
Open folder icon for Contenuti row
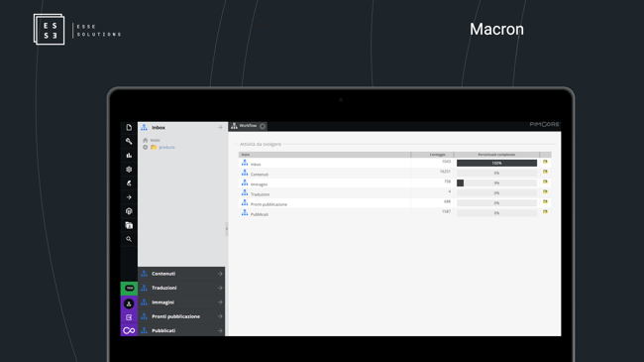click(545, 172)
